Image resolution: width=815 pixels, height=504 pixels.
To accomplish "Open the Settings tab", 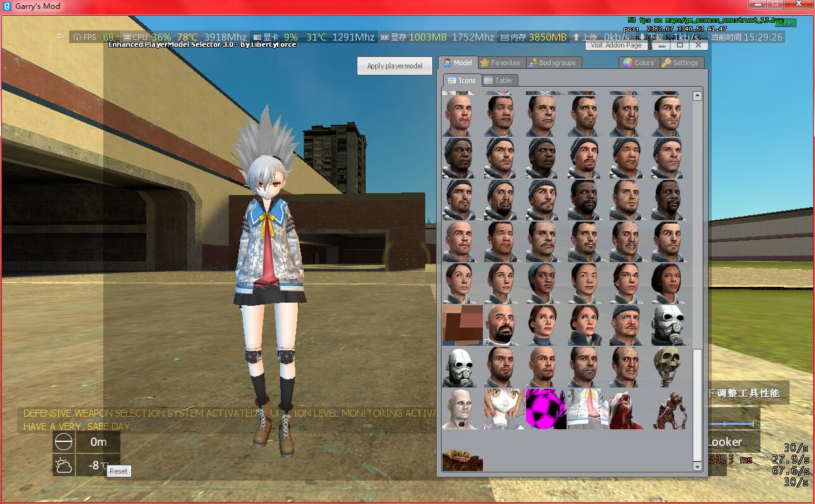I will 680,63.
